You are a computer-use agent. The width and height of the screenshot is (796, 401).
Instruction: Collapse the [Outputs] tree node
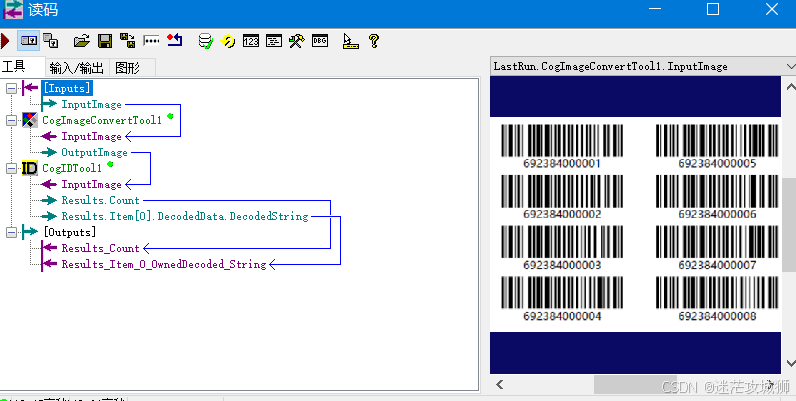coord(11,232)
